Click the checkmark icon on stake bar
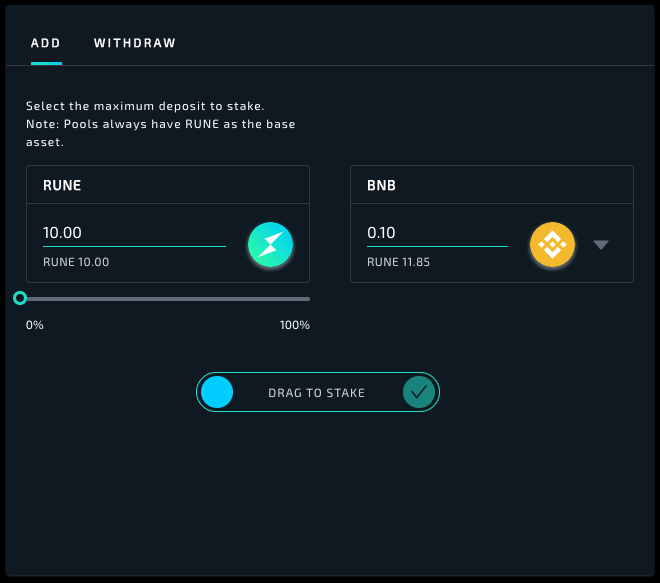The height and width of the screenshot is (583, 660). click(x=419, y=393)
